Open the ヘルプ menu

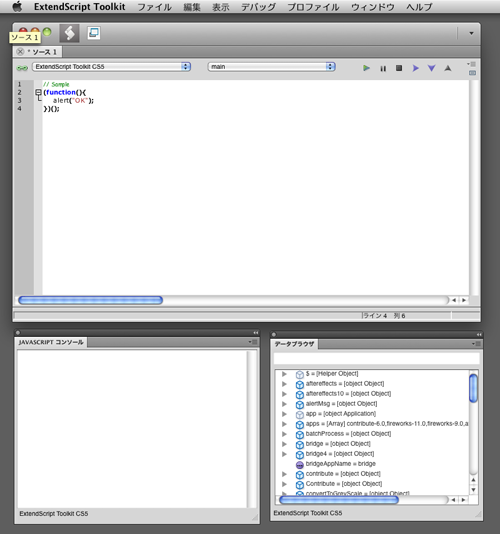419,7
